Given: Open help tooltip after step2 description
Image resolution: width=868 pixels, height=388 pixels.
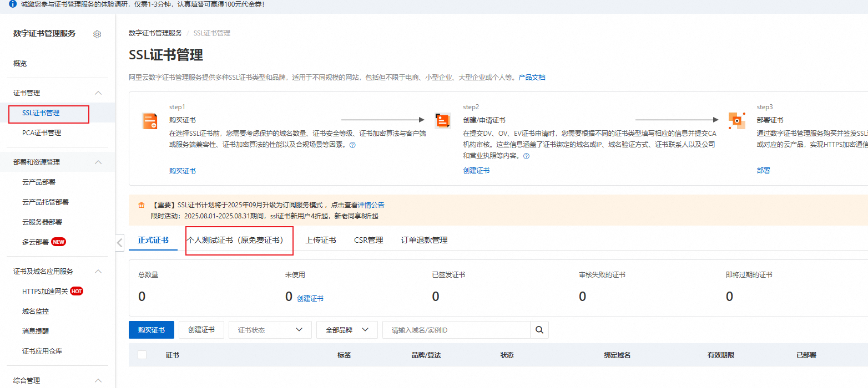Looking at the screenshot, I should click(x=527, y=156).
